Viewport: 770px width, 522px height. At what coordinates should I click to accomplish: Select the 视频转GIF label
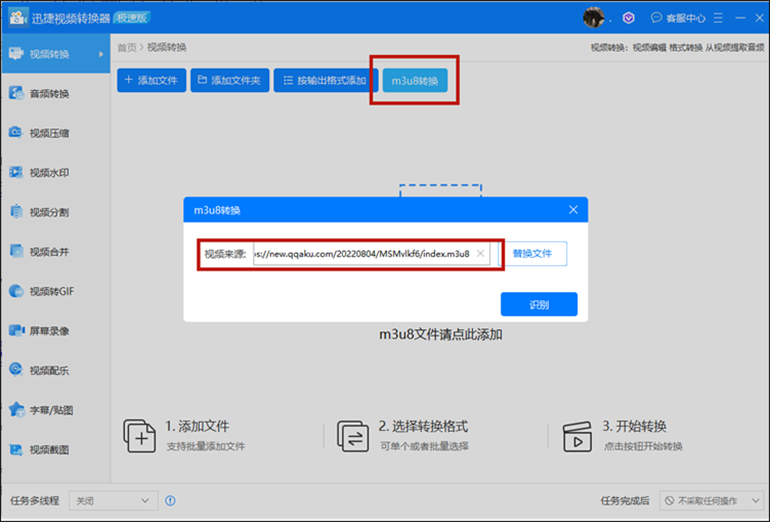[x=52, y=292]
